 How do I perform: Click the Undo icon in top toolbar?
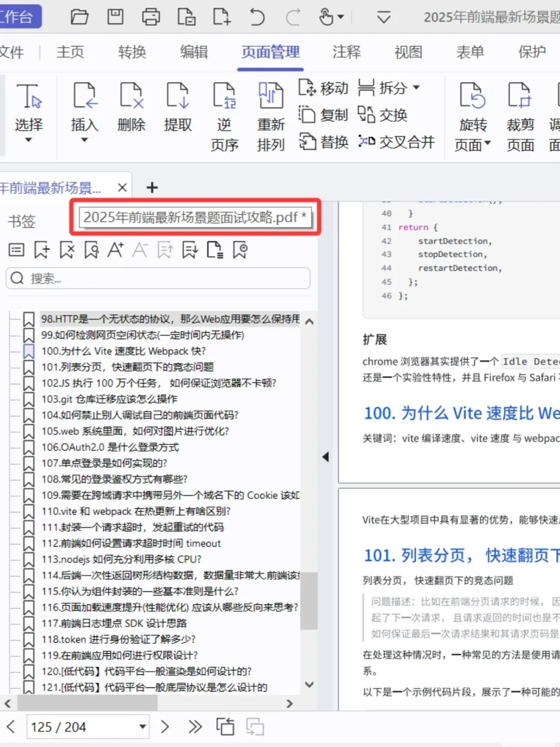(257, 16)
